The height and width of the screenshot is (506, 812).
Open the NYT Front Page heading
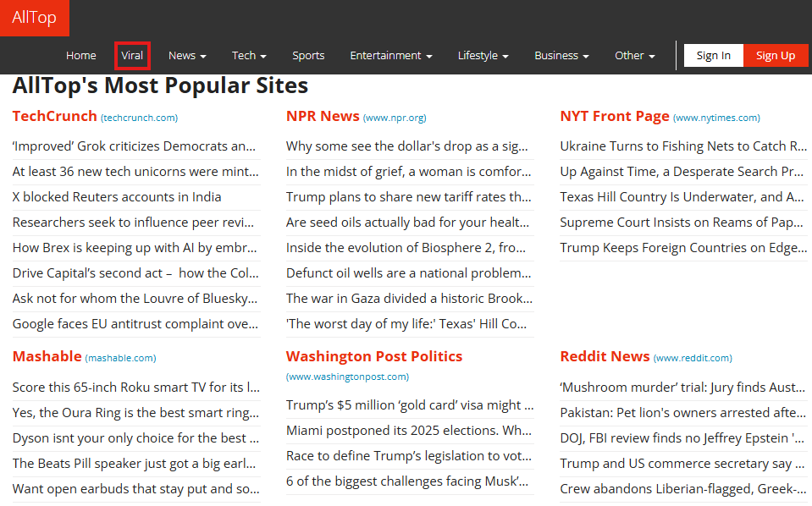click(x=615, y=116)
